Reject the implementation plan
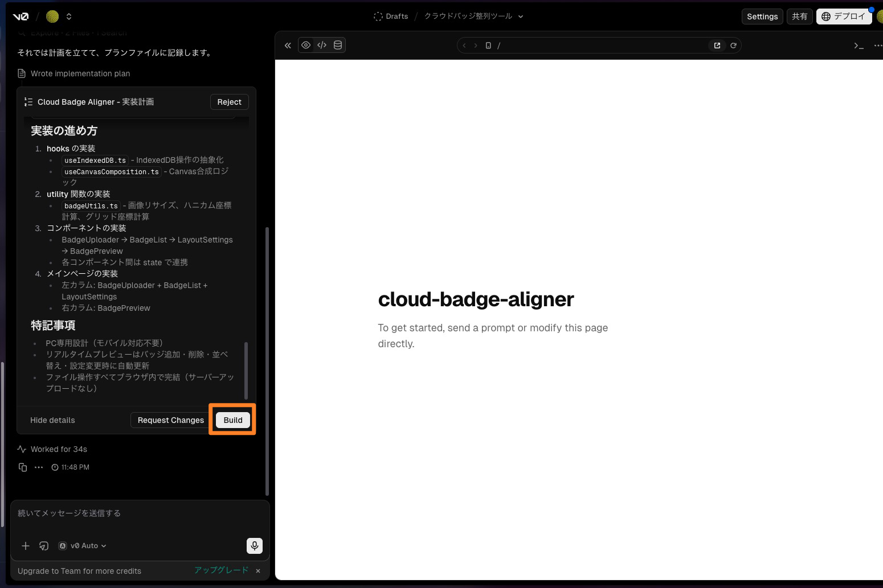 click(229, 102)
